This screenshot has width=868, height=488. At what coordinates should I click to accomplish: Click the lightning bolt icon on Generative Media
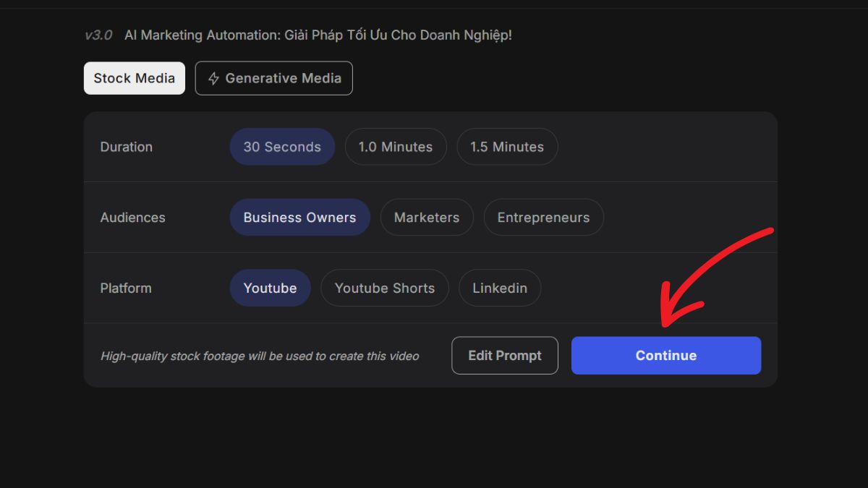pyautogui.click(x=213, y=79)
